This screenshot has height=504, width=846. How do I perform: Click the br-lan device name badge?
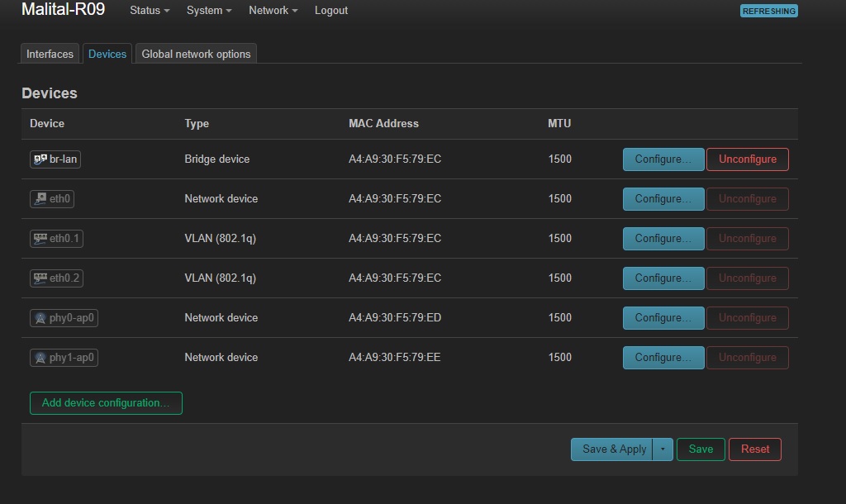(x=55, y=159)
